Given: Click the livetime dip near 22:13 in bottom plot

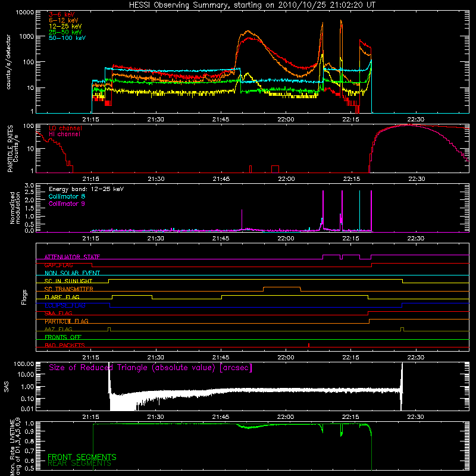Looking at the screenshot, I should tap(342, 430).
